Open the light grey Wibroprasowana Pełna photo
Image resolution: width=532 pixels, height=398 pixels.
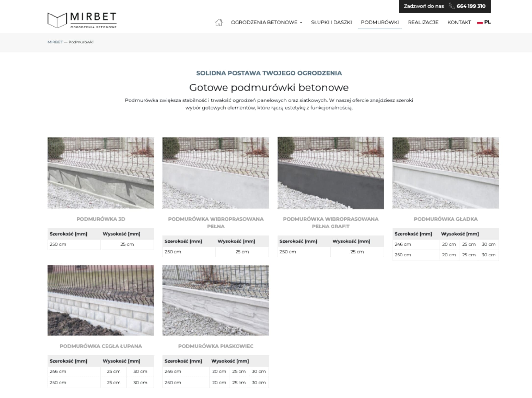(x=215, y=173)
